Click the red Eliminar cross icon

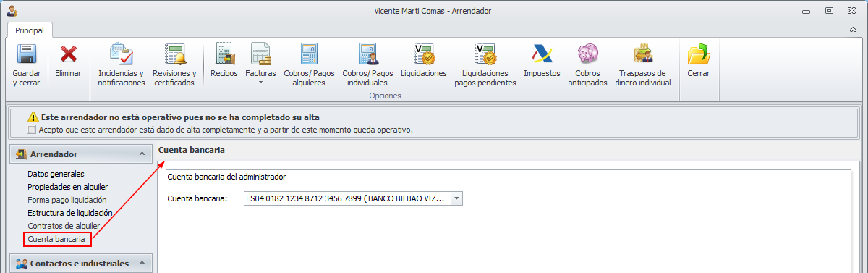tap(68, 54)
